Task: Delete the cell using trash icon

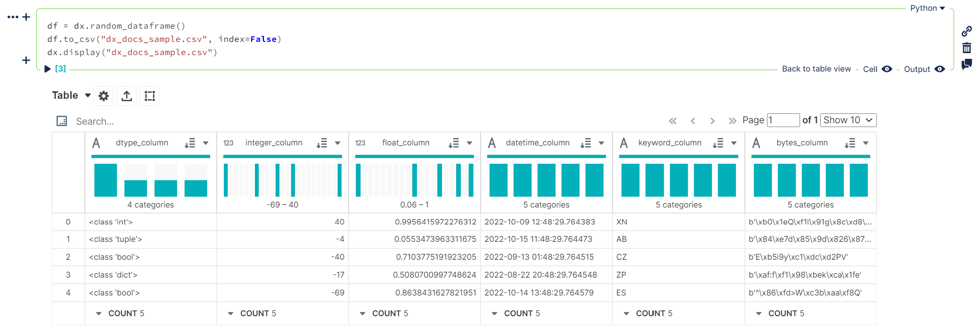Action: coord(967,48)
